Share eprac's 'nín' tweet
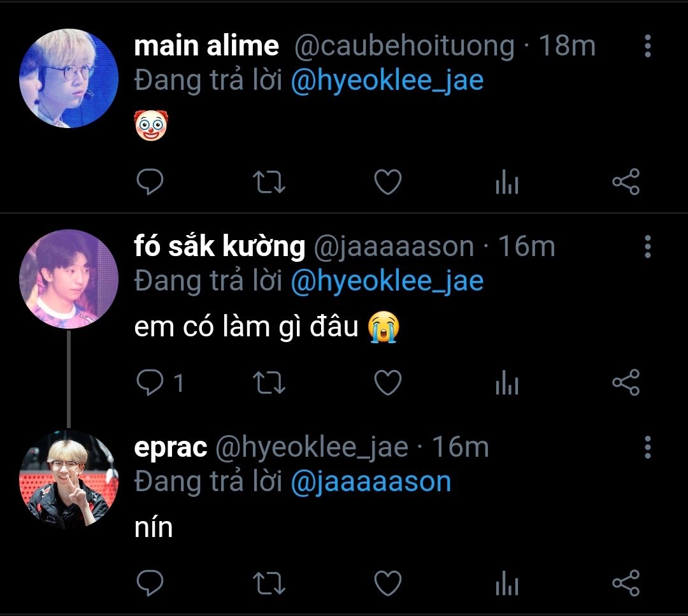 click(x=626, y=583)
